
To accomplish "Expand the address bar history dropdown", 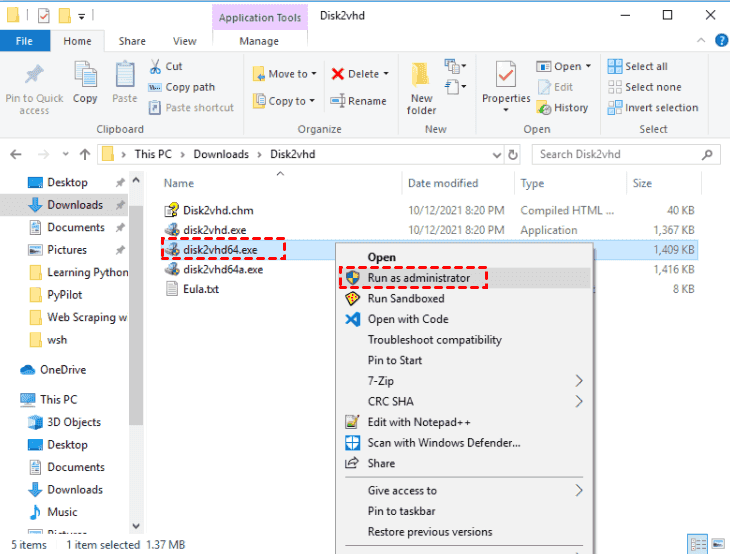I will (497, 155).
